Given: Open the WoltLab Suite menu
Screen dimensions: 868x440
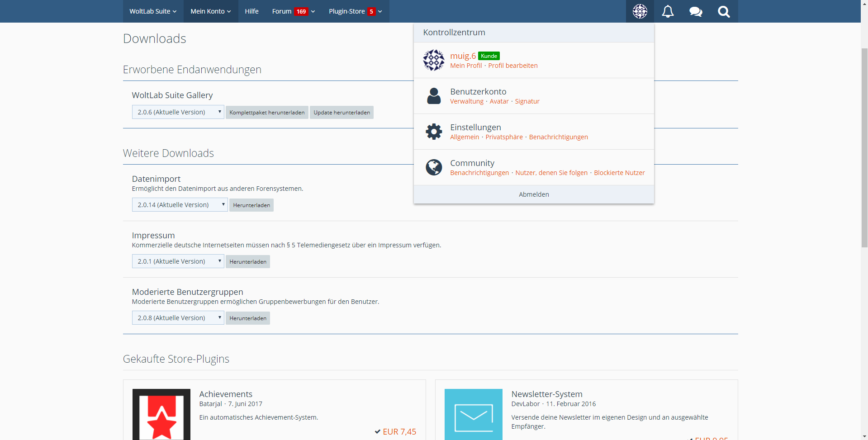Looking at the screenshot, I should (x=153, y=11).
